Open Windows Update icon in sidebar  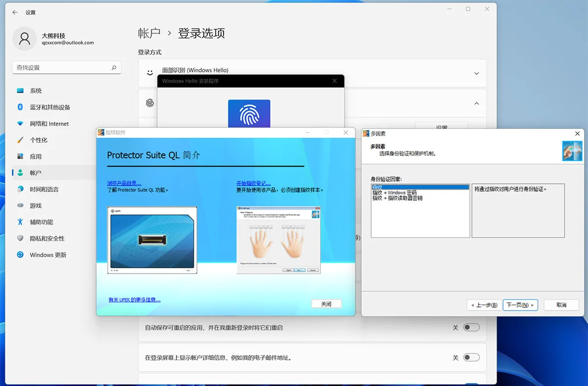pyautogui.click(x=20, y=255)
